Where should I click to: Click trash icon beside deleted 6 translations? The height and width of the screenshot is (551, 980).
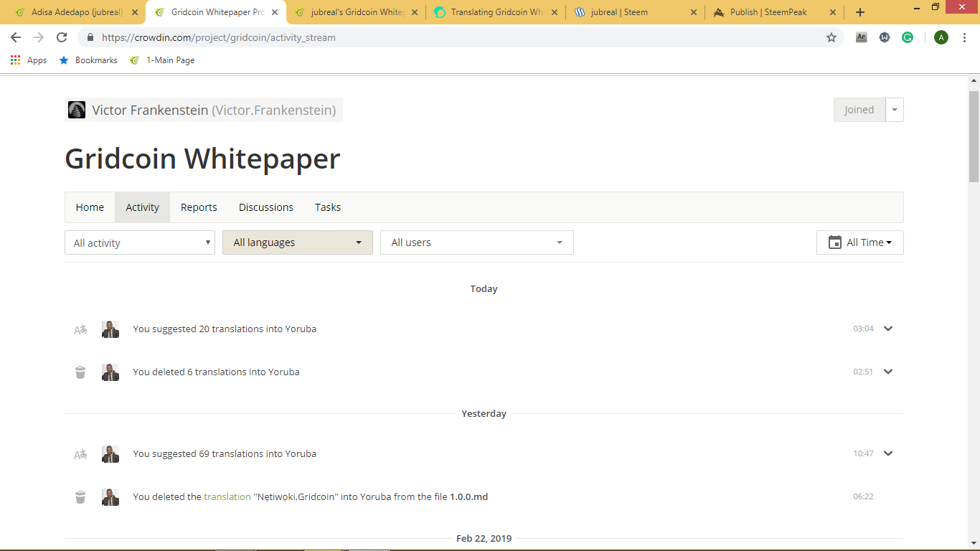point(80,372)
